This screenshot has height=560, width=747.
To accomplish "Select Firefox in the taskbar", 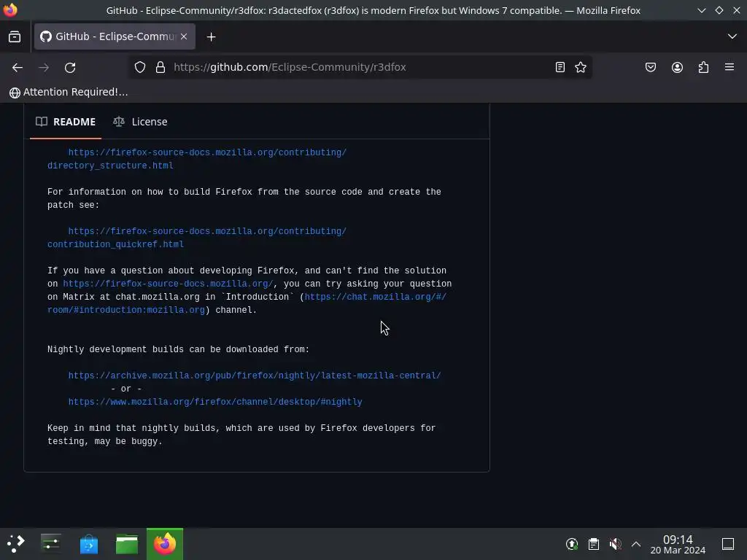I will click(x=165, y=544).
